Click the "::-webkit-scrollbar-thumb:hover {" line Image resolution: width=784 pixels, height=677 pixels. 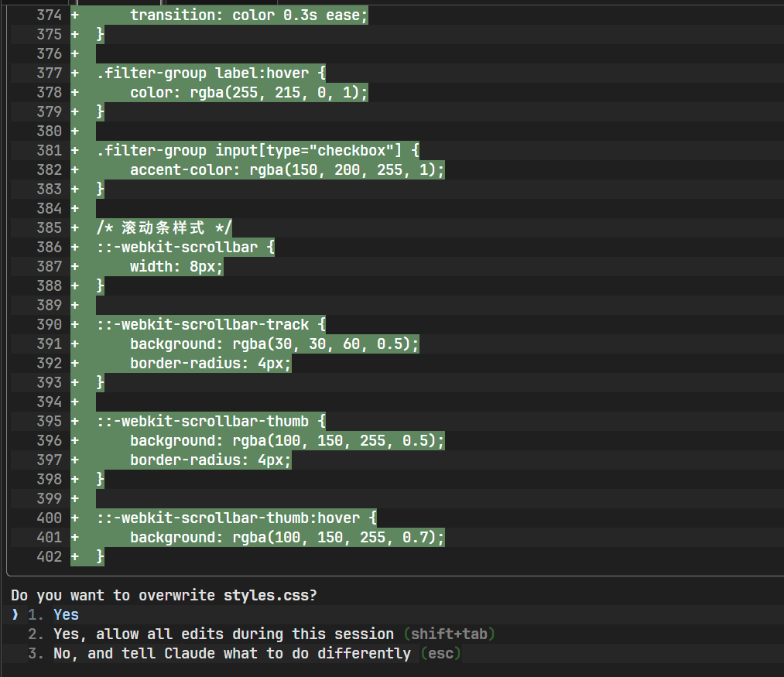[x=237, y=518]
